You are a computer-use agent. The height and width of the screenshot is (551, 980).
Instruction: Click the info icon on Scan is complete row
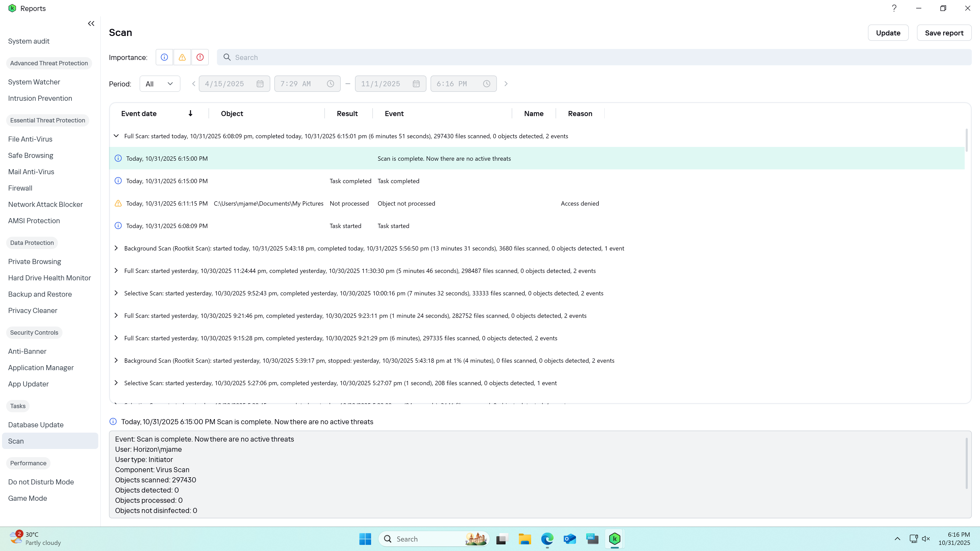point(118,158)
